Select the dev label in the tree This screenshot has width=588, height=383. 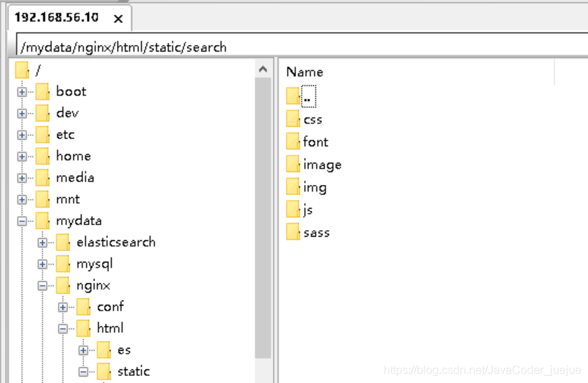67,113
